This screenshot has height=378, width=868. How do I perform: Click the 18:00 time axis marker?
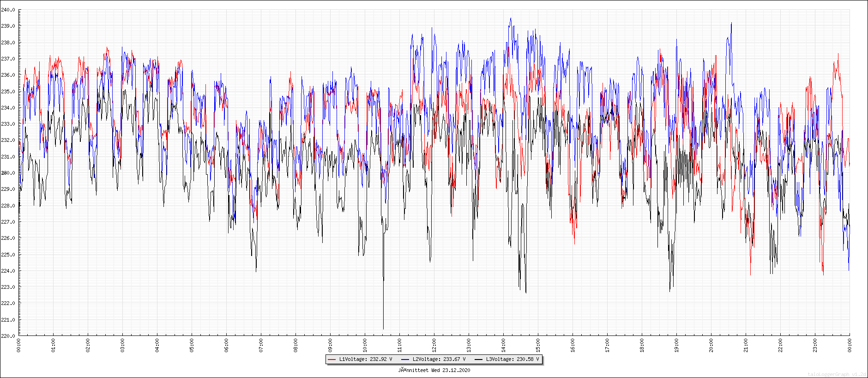click(642, 345)
